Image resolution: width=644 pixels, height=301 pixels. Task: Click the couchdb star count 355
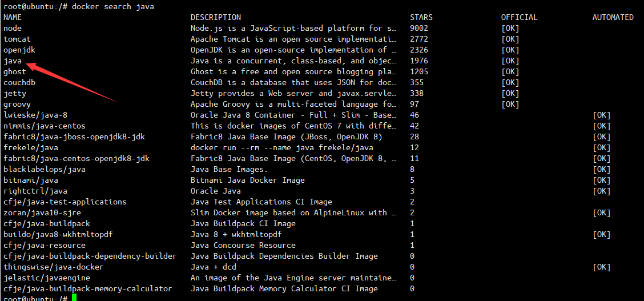tap(416, 83)
